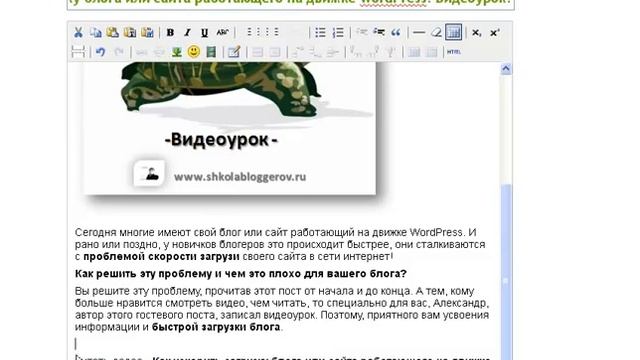
Task: Open the HTML source editor
Action: (454, 52)
